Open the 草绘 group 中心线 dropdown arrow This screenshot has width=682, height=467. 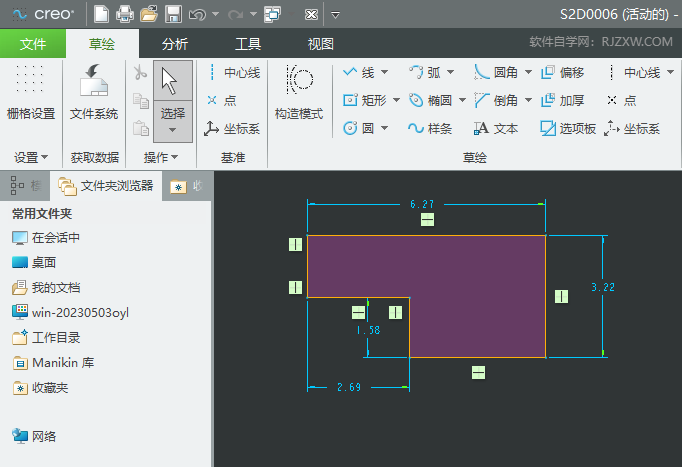point(670,72)
